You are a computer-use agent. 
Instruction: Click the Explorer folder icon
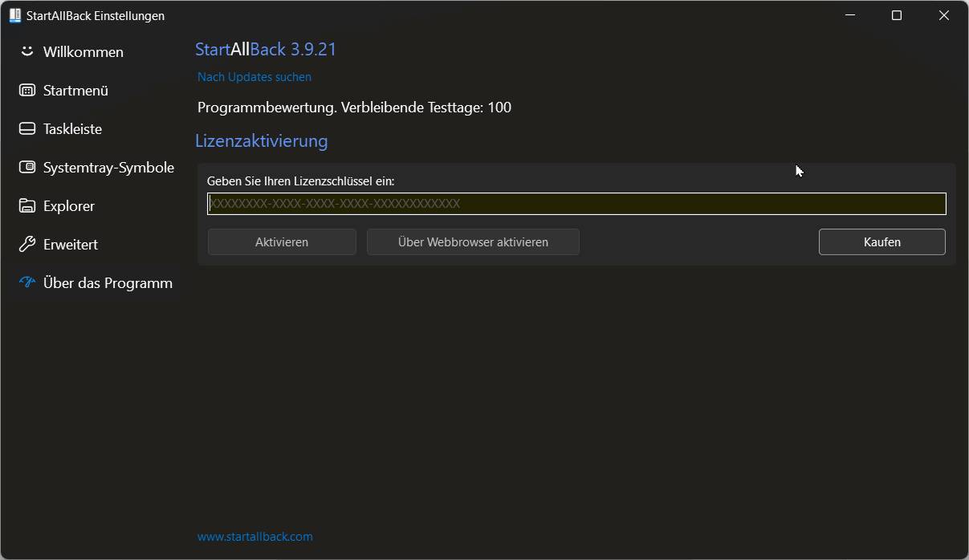[x=27, y=205]
